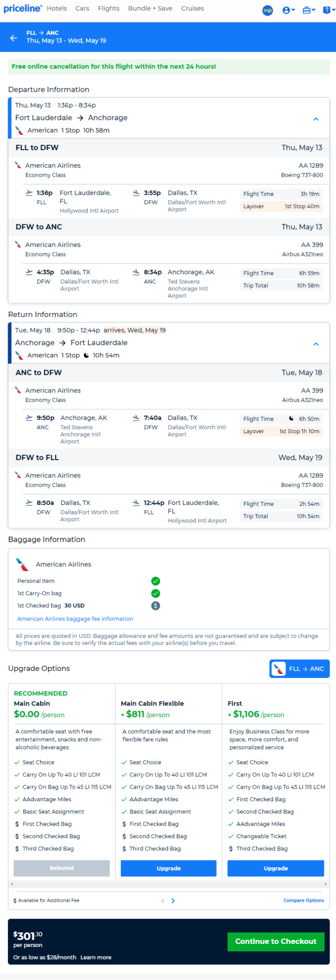The width and height of the screenshot is (336, 980).
Task: Go back using the left arrow
Action: click(x=14, y=38)
